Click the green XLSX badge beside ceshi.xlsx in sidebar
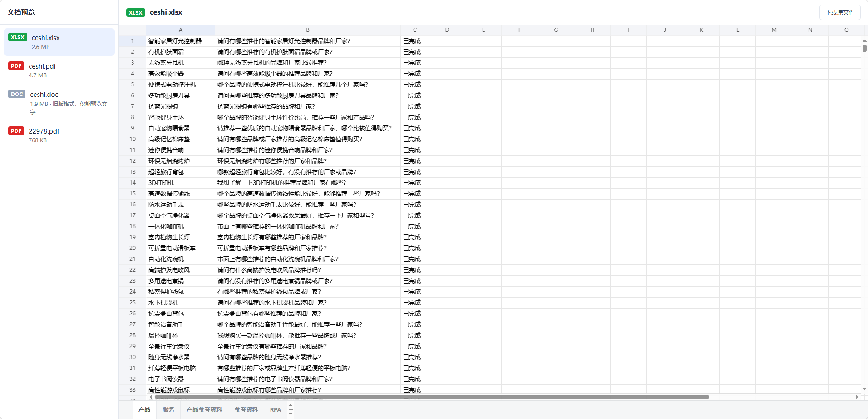The height and width of the screenshot is (419, 868). (x=18, y=37)
